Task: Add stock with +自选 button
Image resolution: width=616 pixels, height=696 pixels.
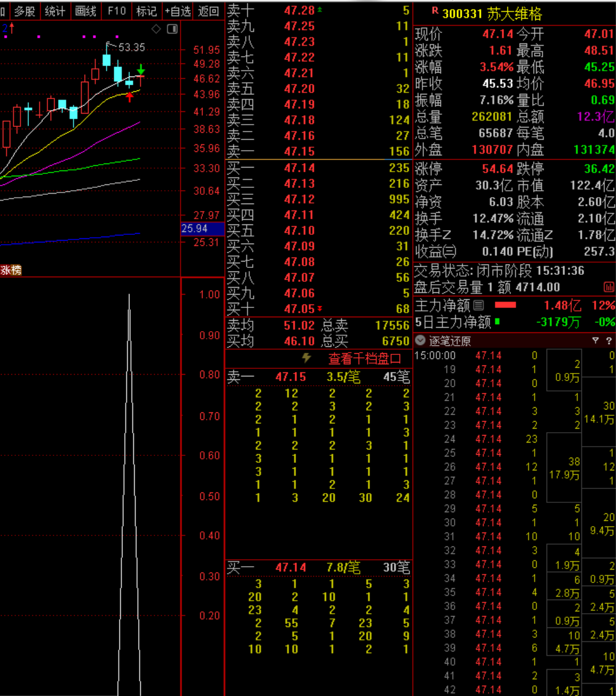Action: click(x=177, y=10)
